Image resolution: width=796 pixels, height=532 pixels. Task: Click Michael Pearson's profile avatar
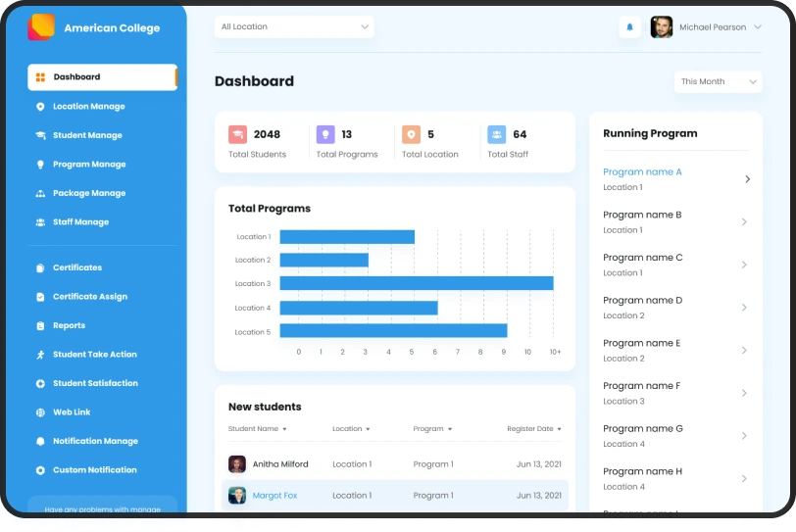point(662,27)
